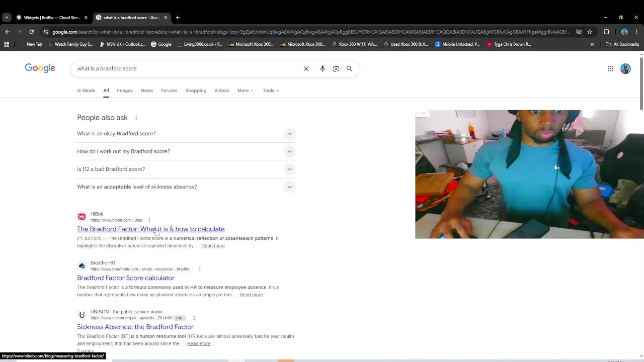644x362 pixels.
Task: Expand 'Is 112 a bad Bradford score?'
Action: pos(186,169)
